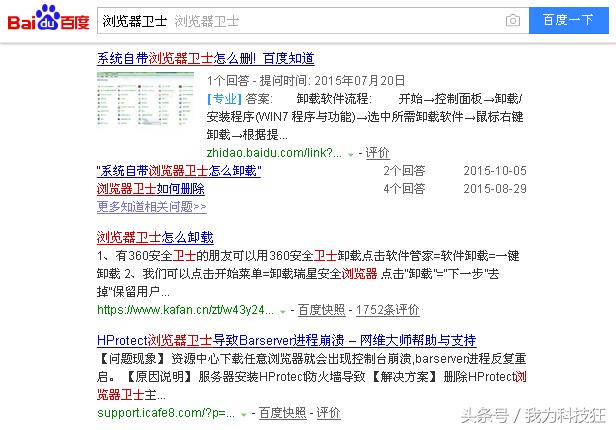Viewport: 616px width, 430px height.
Task: Open HProtect浏览器卫士导致Barserver进程崩溃 result
Action: [x=286, y=340]
